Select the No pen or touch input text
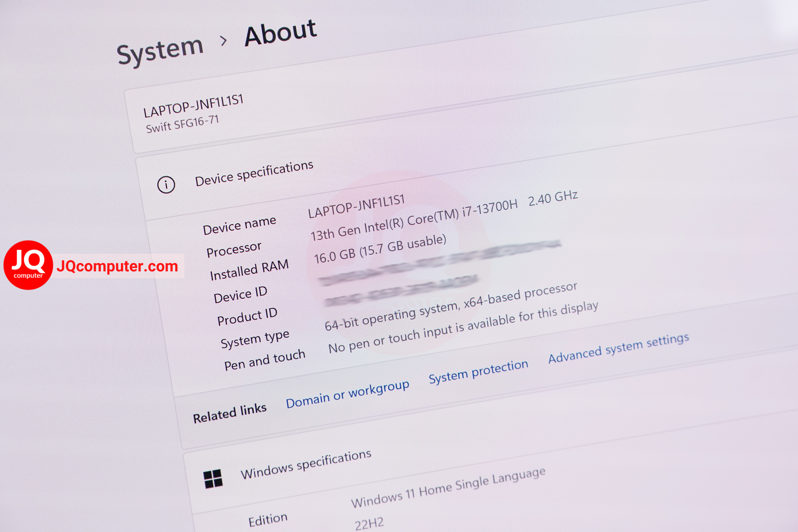This screenshot has width=798, height=532. [x=463, y=327]
